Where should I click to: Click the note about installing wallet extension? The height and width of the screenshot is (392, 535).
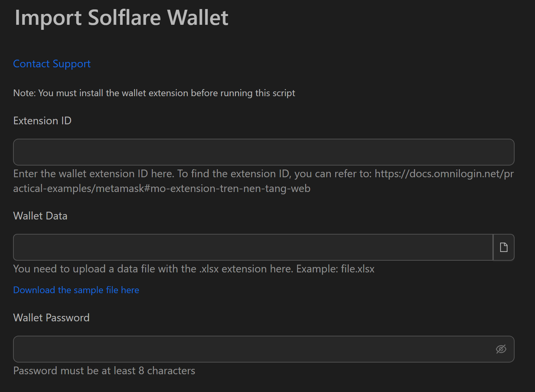154,93
